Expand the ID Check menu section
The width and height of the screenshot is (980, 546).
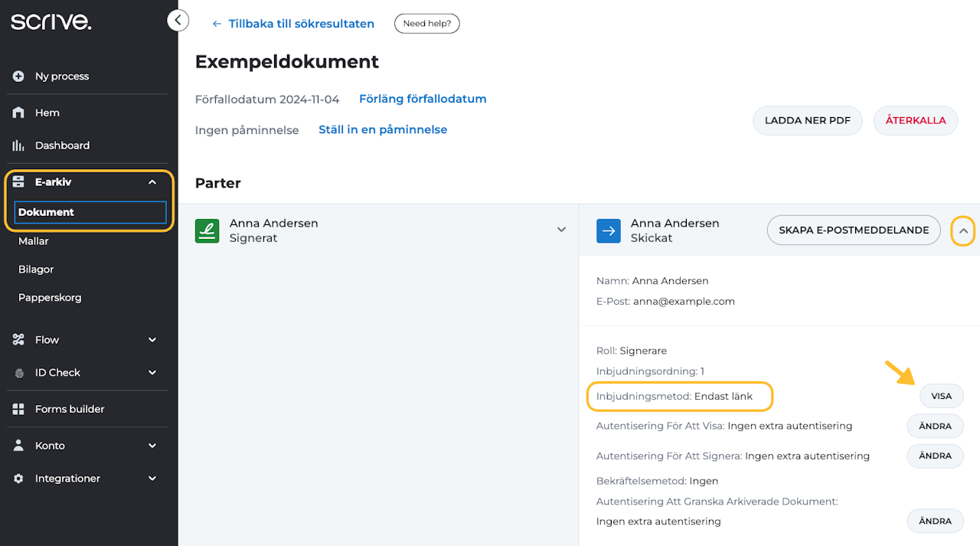pos(152,373)
